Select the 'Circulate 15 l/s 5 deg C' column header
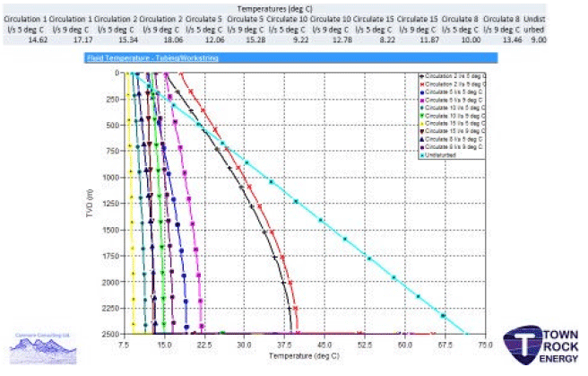 tap(374, 24)
